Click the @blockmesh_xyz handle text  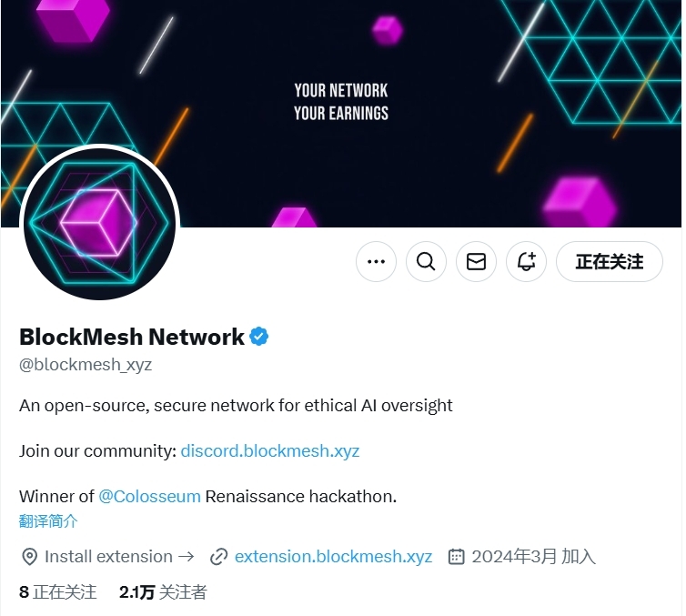[86, 364]
